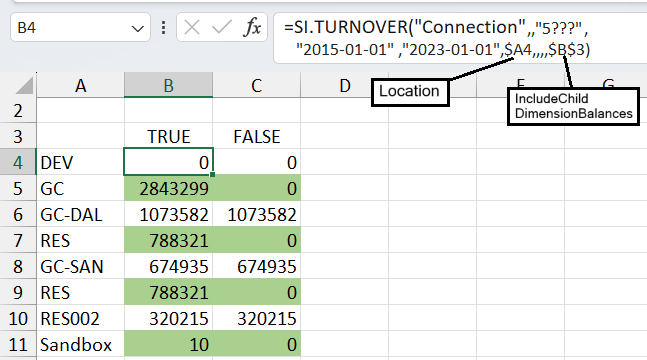Select the RES cell in row 7
The height and width of the screenshot is (360, 647).
click(x=80, y=240)
